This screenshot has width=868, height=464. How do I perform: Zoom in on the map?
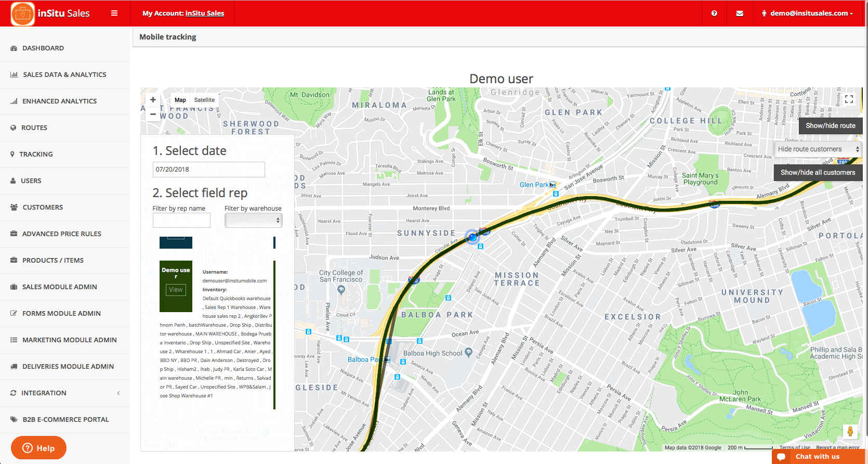[153, 100]
